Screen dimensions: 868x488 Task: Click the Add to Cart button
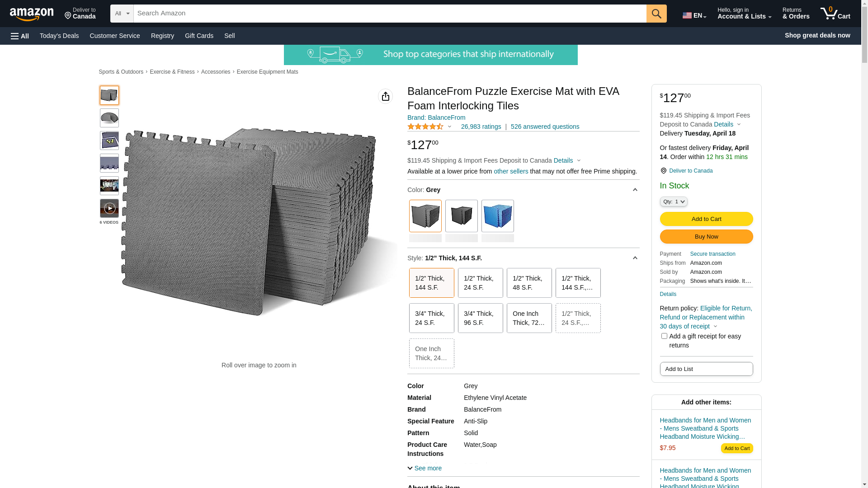706,219
